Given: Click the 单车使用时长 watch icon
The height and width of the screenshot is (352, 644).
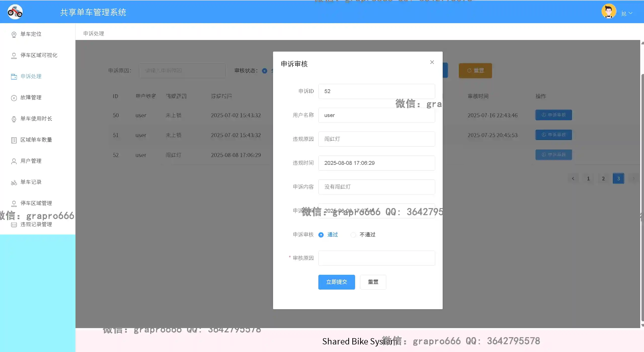Looking at the screenshot, I should tap(14, 119).
